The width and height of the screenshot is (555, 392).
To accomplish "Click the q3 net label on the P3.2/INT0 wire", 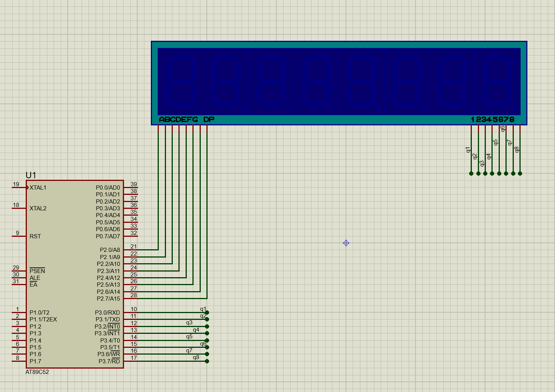I will (x=189, y=323).
